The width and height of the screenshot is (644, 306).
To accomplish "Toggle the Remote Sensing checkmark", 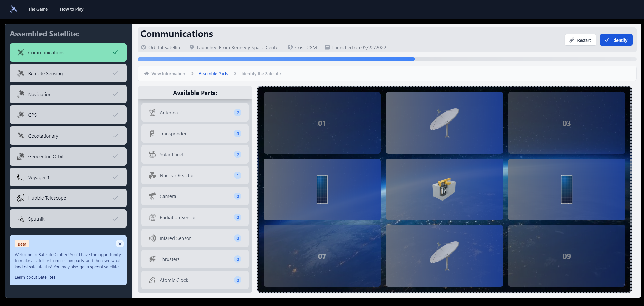I will tap(115, 73).
